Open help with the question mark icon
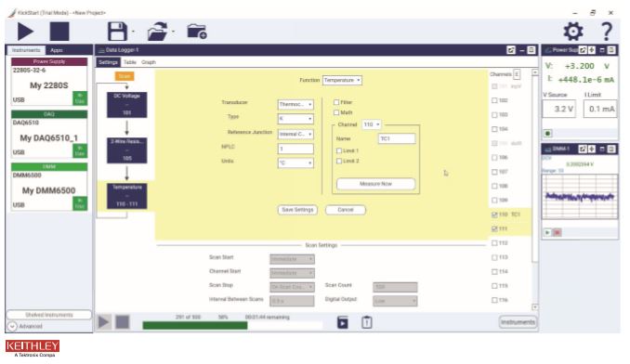 606,32
